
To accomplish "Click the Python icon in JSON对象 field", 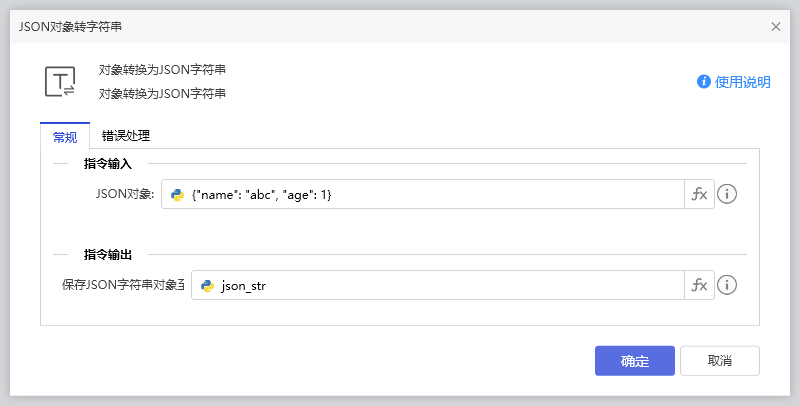I will pos(177,195).
